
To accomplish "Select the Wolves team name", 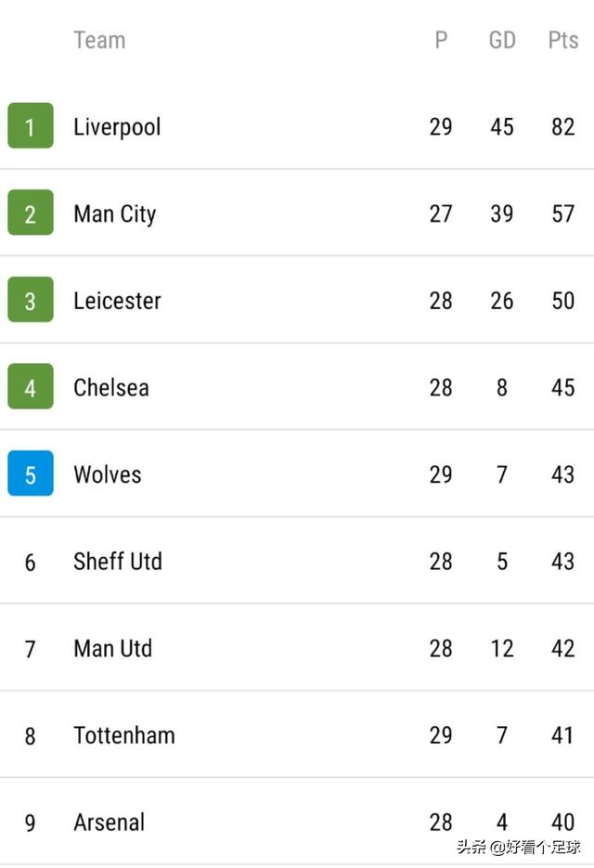I will [x=108, y=474].
